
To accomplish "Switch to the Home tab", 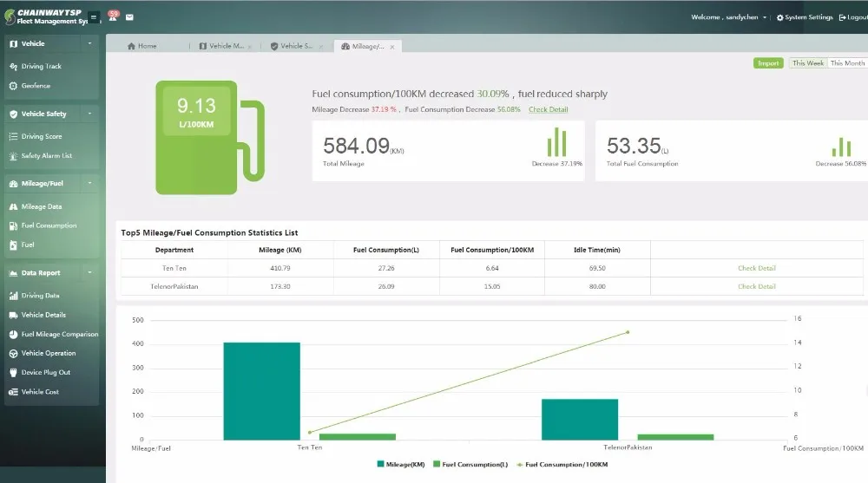I will [142, 46].
